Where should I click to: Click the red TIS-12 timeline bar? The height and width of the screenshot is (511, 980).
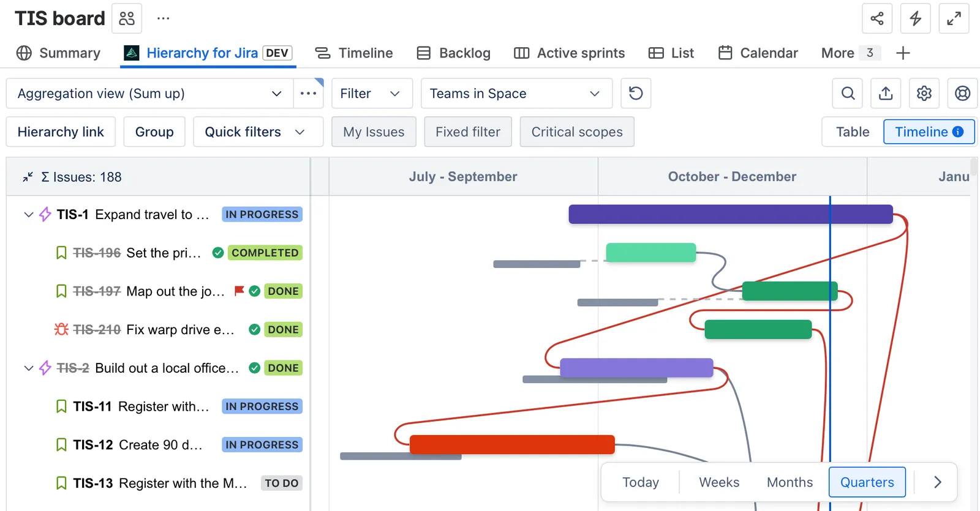[512, 444]
